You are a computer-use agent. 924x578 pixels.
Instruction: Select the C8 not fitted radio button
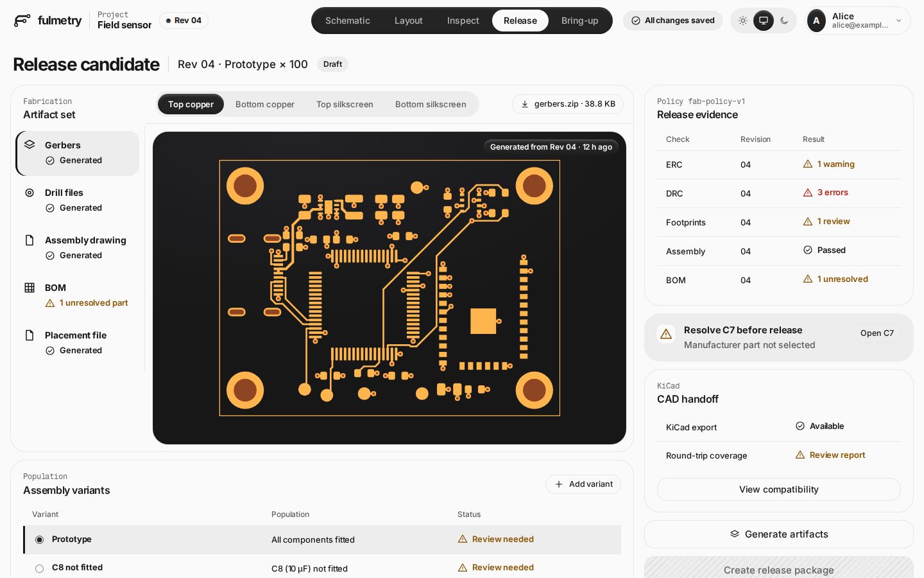click(40, 568)
